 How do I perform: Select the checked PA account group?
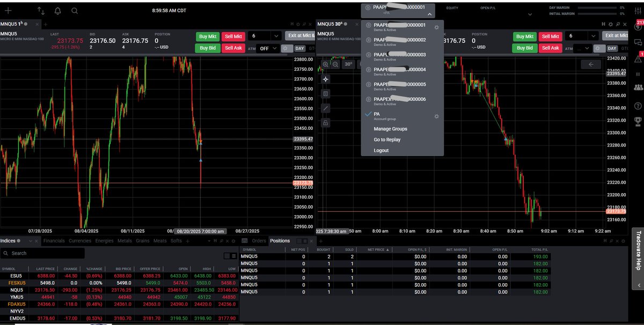402,116
